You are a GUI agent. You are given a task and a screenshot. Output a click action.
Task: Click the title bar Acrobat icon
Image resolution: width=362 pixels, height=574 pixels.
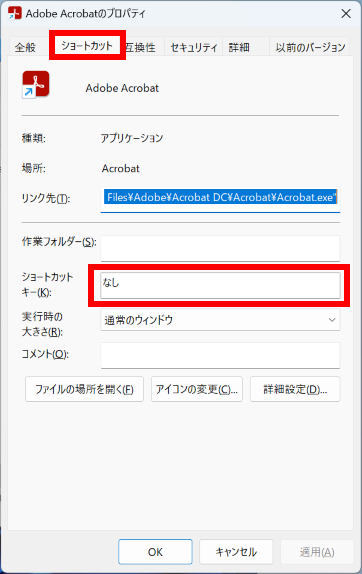15,13
